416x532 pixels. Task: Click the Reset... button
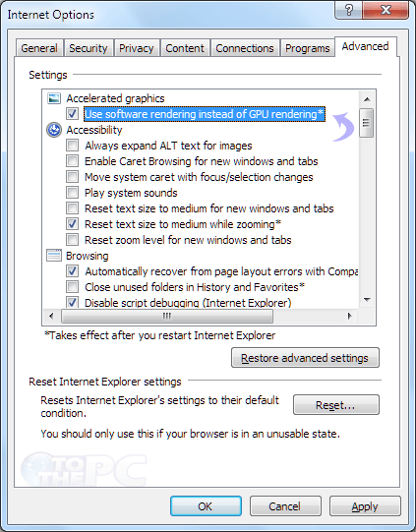click(x=336, y=405)
